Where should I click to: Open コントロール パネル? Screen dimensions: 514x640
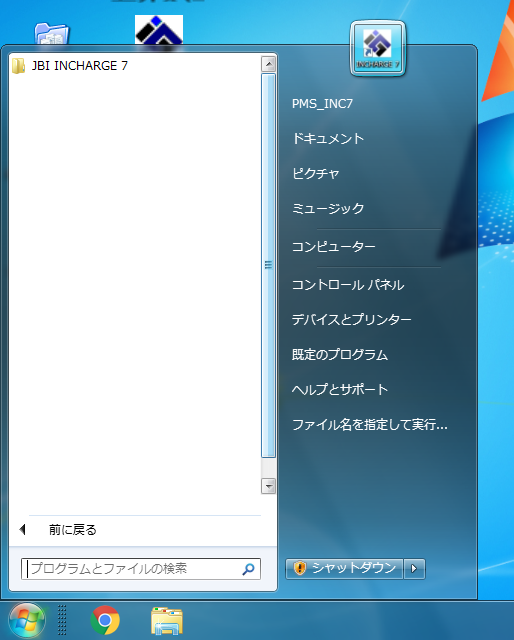348,284
